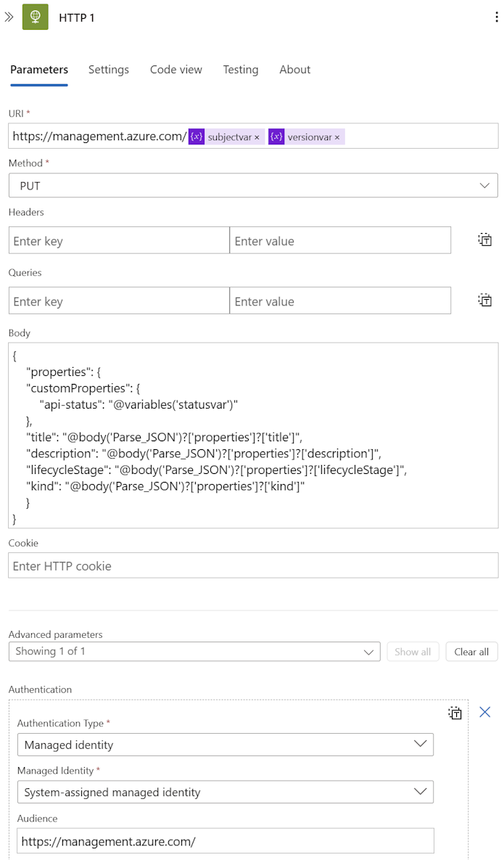Screen dimensions: 504x860
Task: Toggle Queries text mode icon
Action: point(485,300)
